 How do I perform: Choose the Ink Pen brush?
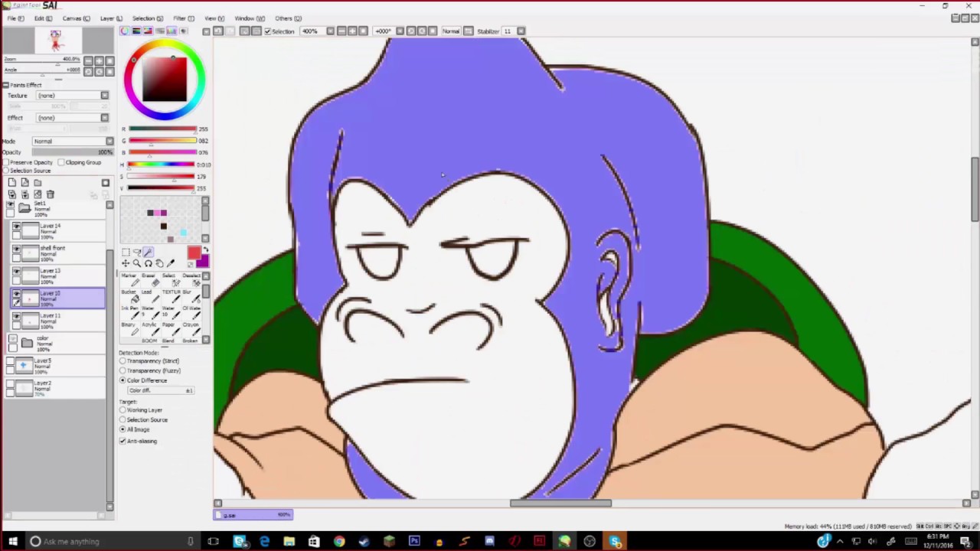point(129,312)
